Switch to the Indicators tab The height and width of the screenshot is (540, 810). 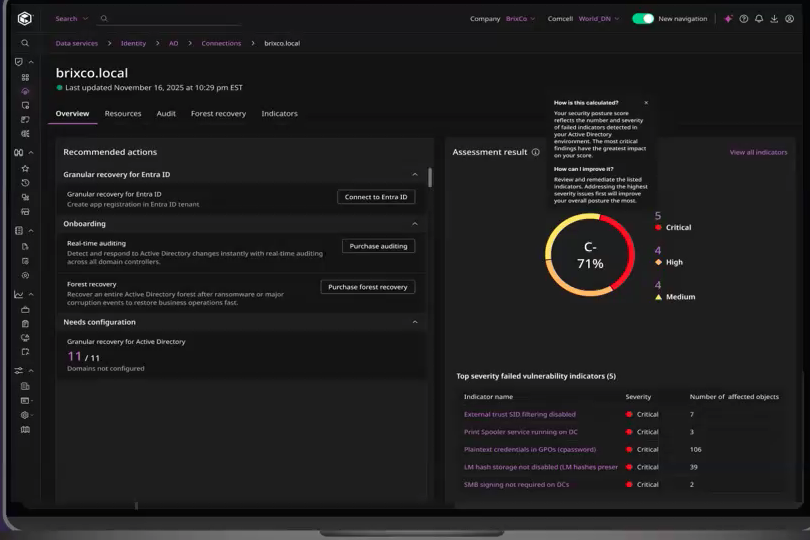pos(279,114)
